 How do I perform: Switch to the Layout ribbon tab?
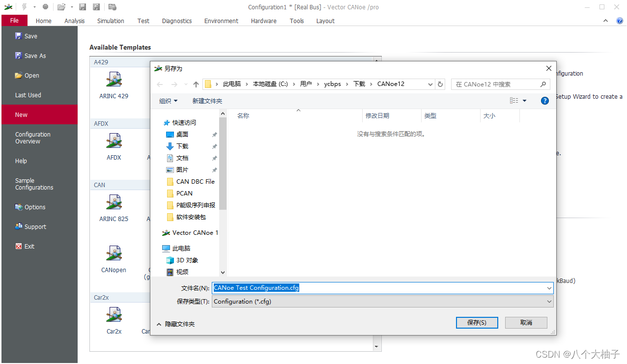click(325, 21)
